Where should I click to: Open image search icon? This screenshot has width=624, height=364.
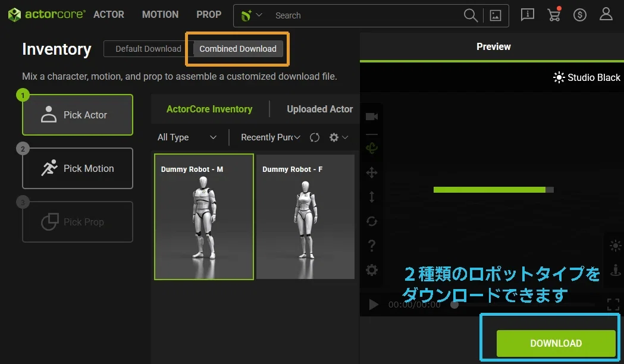(x=495, y=15)
